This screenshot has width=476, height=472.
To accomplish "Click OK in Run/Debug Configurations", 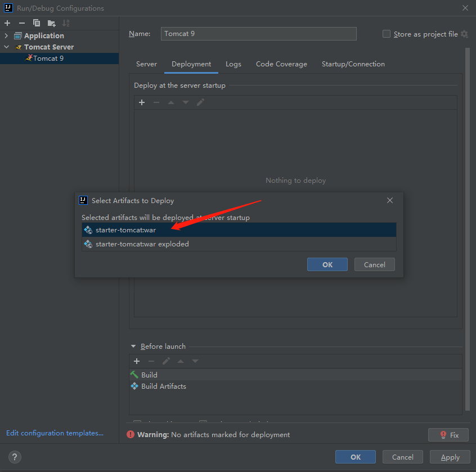I will click(x=356, y=457).
